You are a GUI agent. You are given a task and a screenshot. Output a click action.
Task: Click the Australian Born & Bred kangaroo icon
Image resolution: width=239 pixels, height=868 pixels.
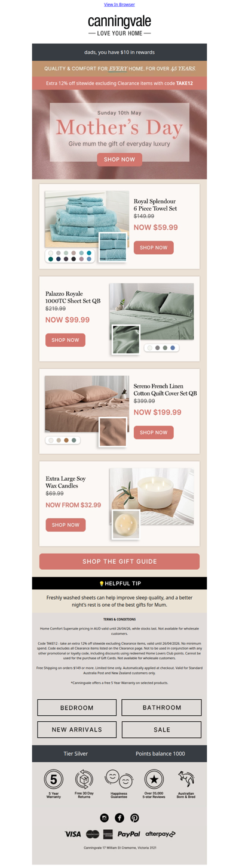[x=186, y=779]
